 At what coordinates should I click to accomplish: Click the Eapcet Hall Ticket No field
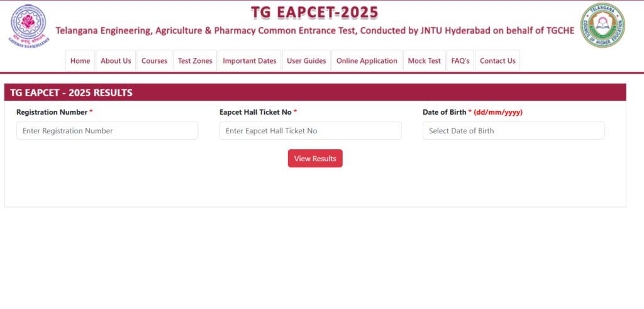pos(311,131)
